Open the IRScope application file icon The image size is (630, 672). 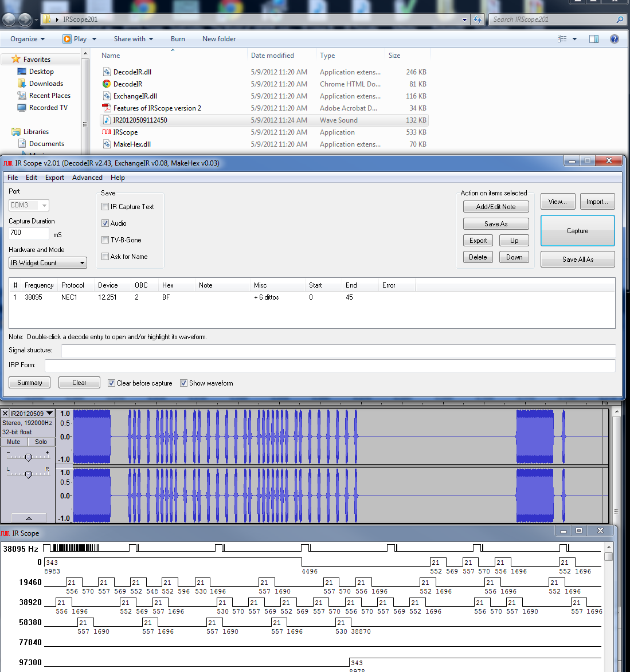107,132
